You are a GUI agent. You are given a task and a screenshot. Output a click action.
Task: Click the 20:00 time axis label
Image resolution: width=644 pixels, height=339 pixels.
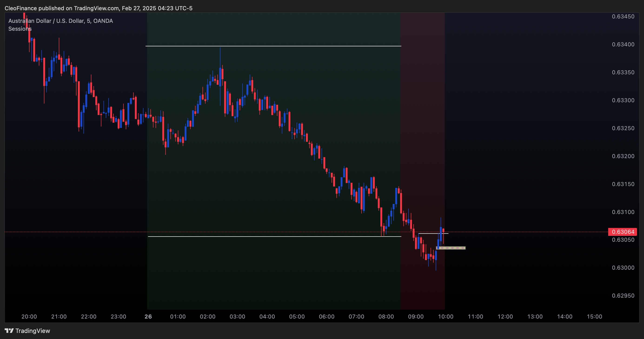29,316
